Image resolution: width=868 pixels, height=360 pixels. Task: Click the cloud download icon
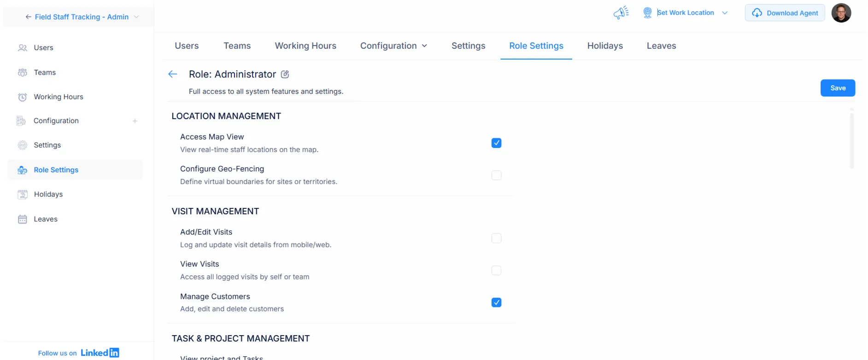point(757,13)
